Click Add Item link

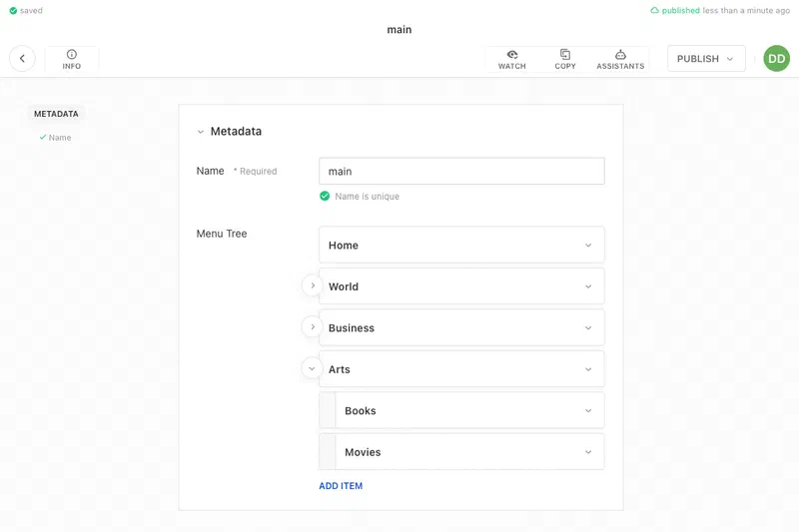pos(341,486)
